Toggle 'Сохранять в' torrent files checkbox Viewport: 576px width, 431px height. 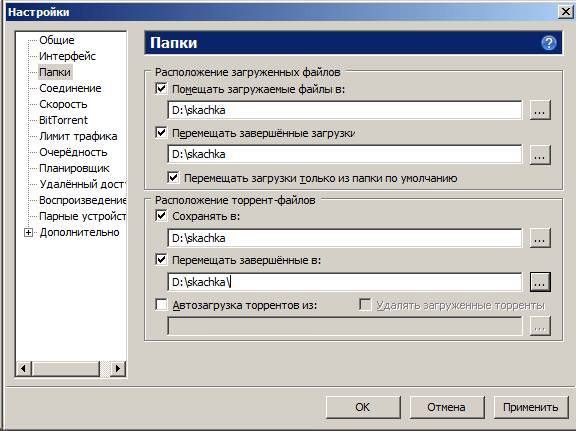pyautogui.click(x=161, y=216)
